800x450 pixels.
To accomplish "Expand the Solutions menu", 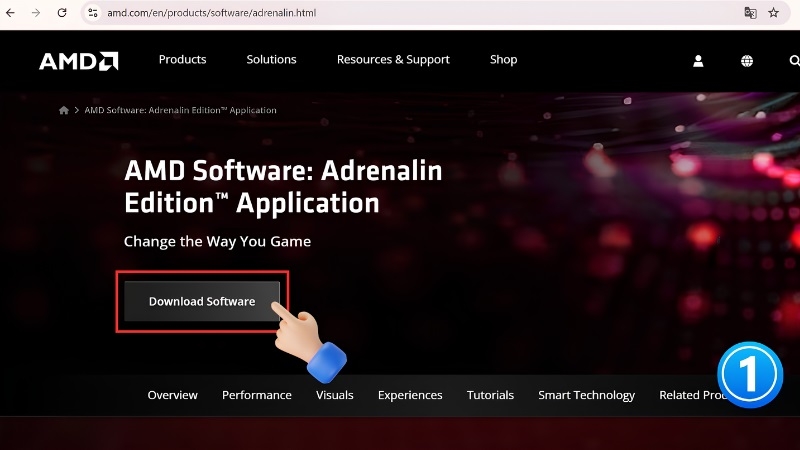I will (271, 60).
